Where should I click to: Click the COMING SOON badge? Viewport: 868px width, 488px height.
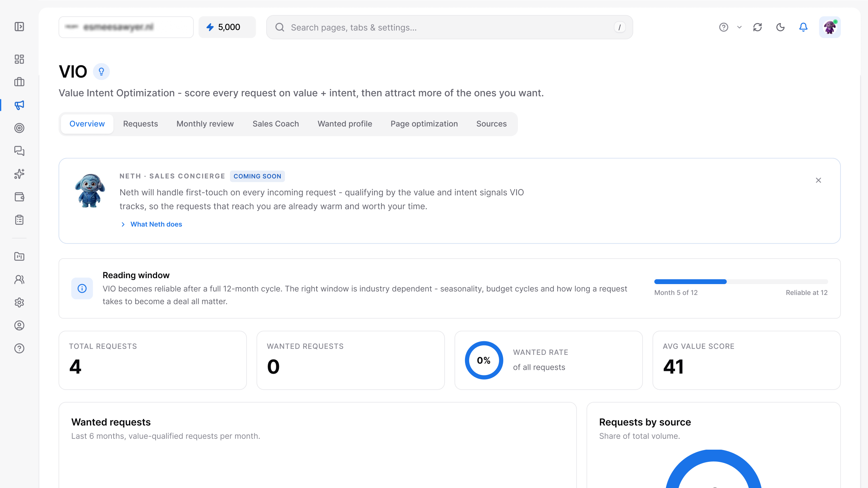(x=257, y=176)
